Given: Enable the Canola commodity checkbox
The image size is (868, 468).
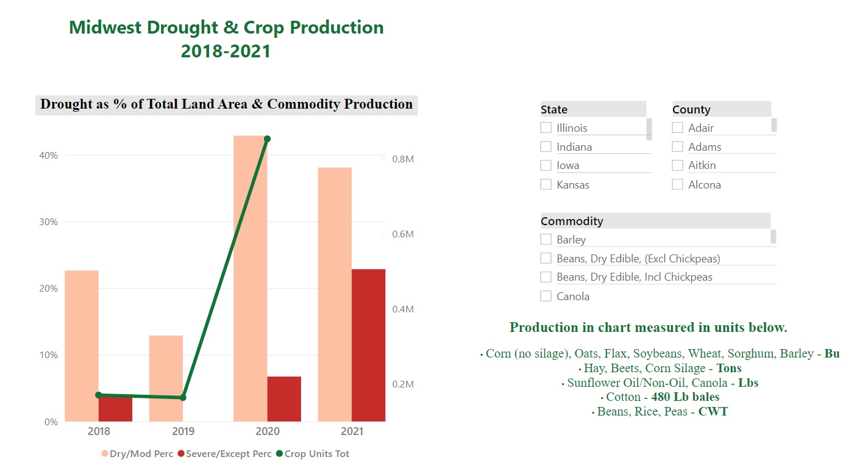Looking at the screenshot, I should (x=545, y=295).
